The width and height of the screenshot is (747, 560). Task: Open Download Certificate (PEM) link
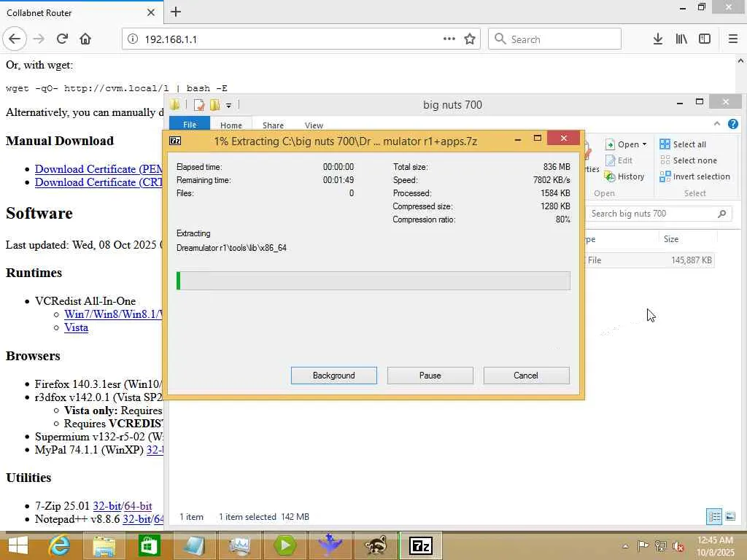[98, 169]
